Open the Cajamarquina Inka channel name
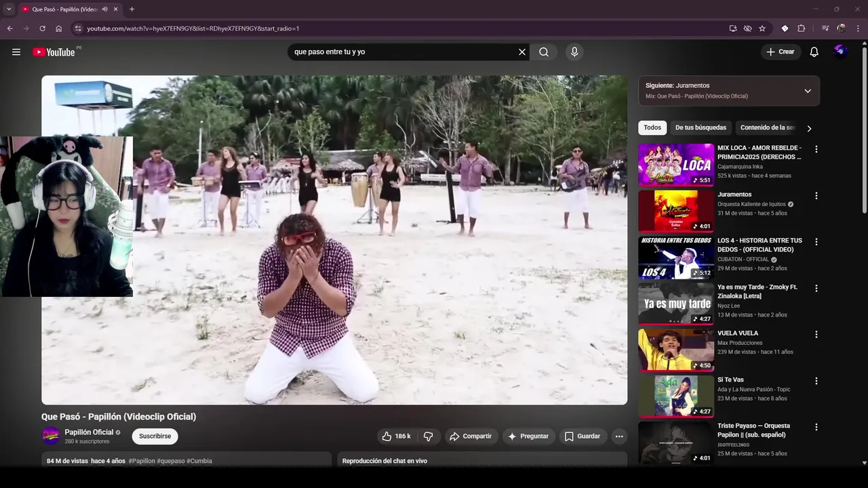Image resolution: width=868 pixels, height=488 pixels. pyautogui.click(x=740, y=167)
